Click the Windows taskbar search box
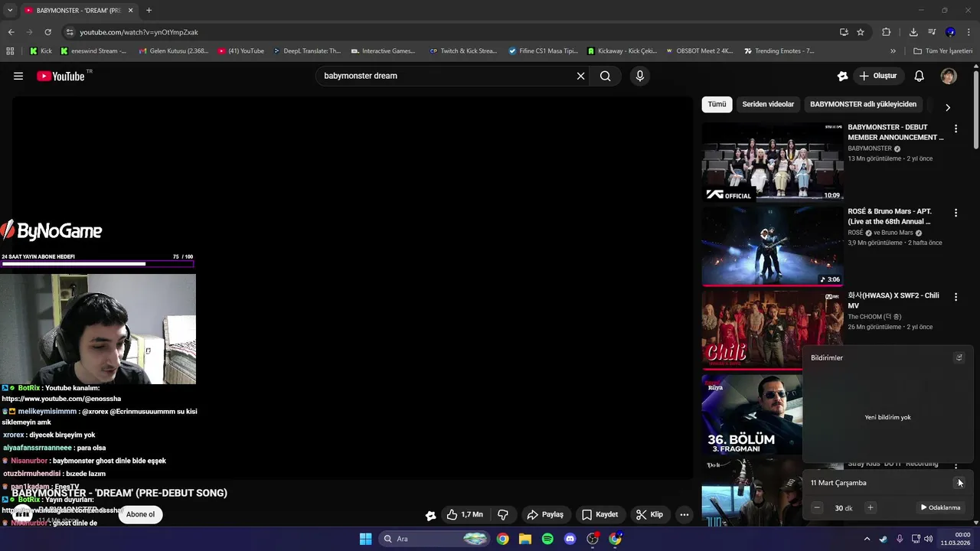The image size is (980, 551). (x=434, y=539)
